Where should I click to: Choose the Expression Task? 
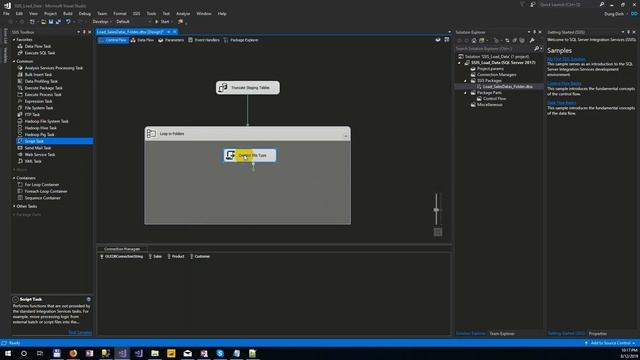38,101
